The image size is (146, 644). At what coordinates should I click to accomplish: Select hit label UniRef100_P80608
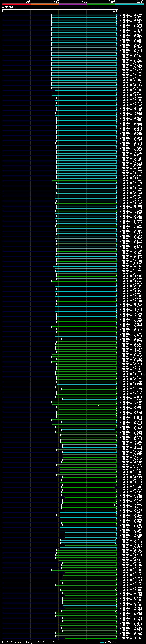(131, 178)
